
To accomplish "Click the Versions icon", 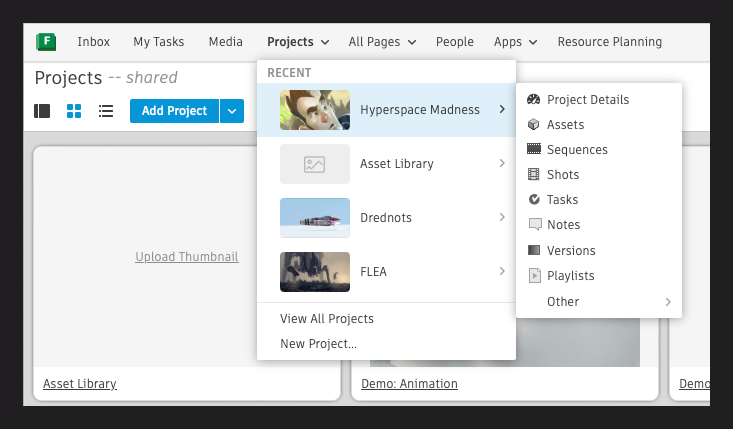I will [x=534, y=251].
